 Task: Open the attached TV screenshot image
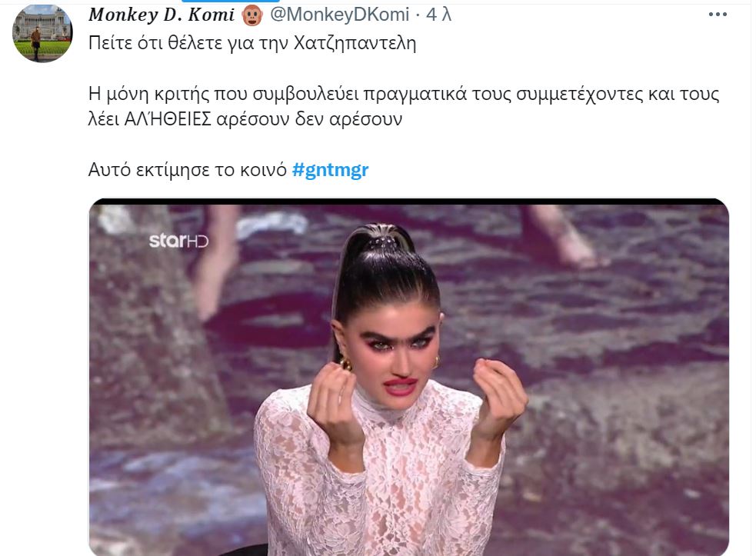[409, 377]
